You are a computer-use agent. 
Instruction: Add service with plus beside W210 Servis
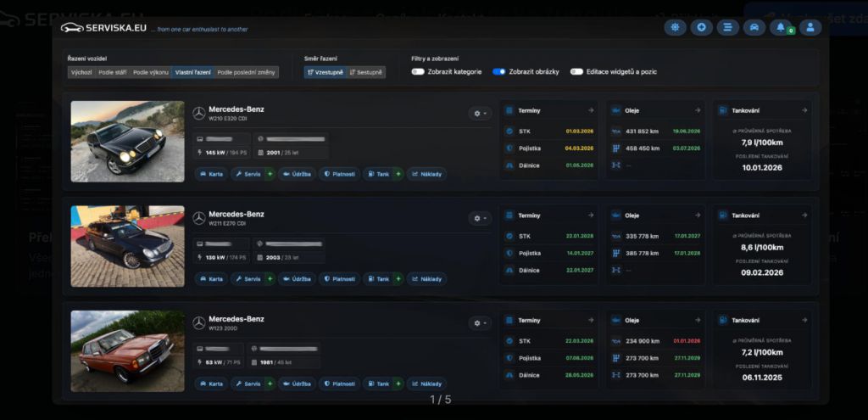point(270,174)
